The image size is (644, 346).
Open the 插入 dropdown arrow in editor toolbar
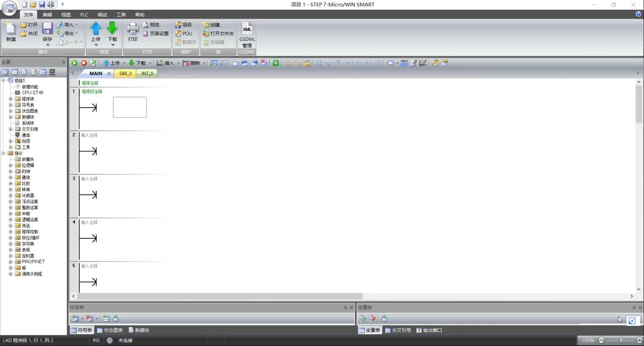178,63
